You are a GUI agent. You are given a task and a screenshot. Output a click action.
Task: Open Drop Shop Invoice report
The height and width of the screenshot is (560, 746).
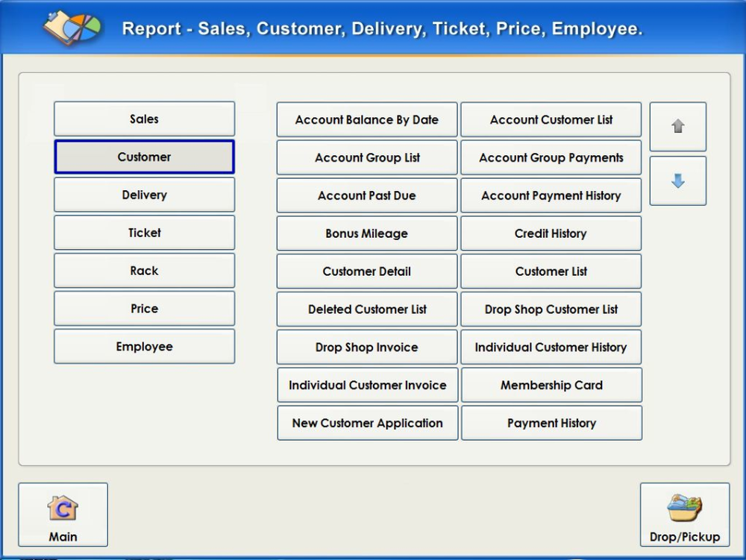coord(367,347)
